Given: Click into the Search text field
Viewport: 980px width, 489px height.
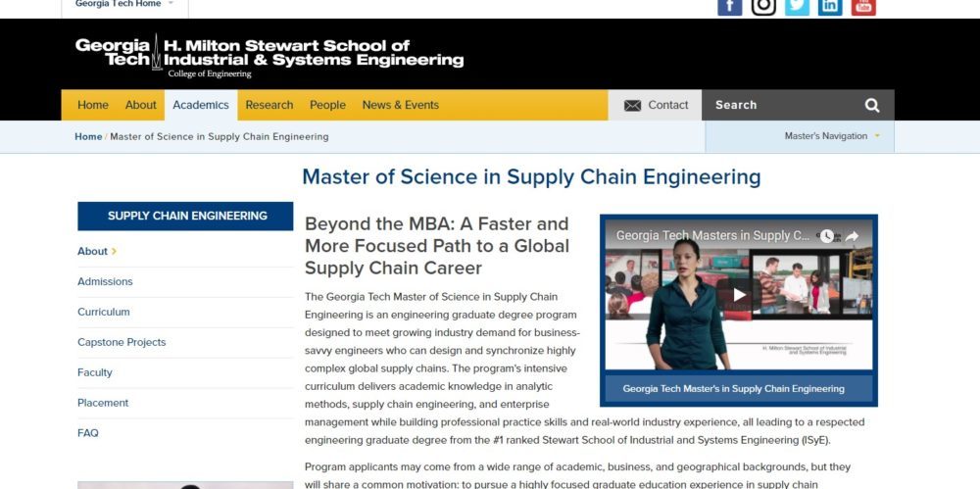Looking at the screenshot, I should 779,105.
